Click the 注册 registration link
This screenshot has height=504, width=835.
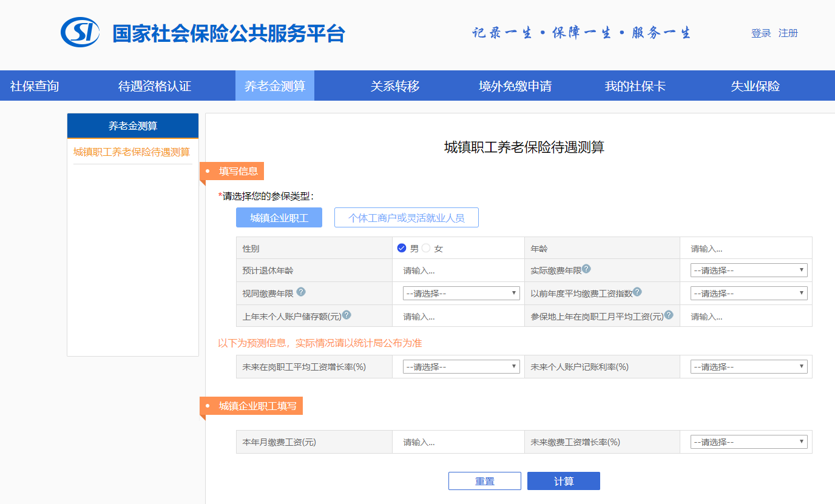(788, 33)
